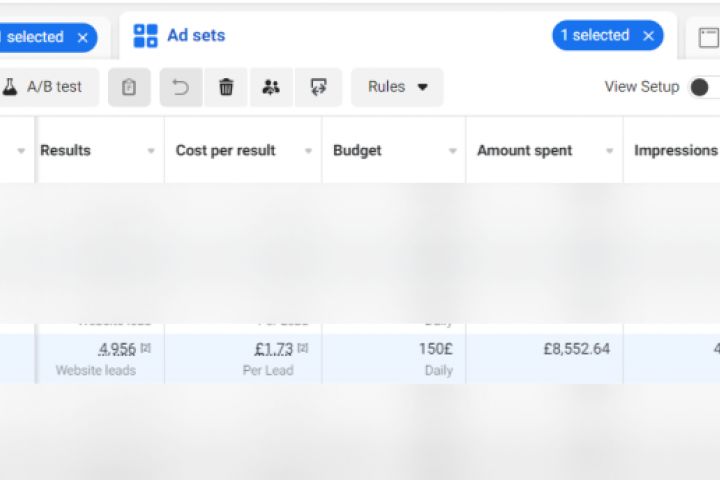720x480 pixels.
Task: Open the Budget column dropdown arrow
Action: coord(452,151)
